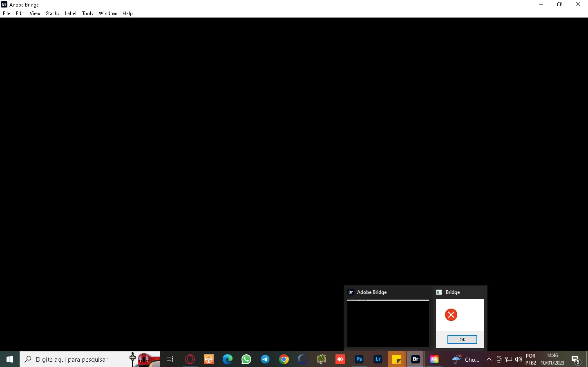Click the Meet Now tray icon

(x=499, y=359)
